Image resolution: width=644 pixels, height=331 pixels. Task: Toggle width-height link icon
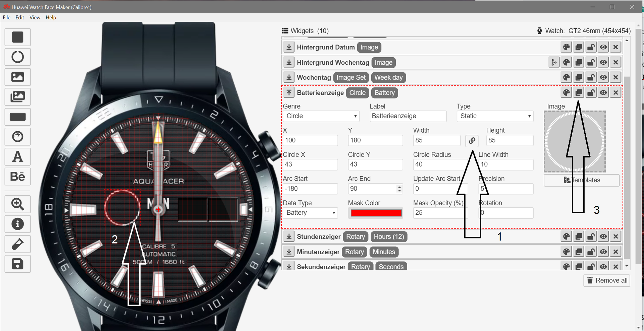pos(472,141)
